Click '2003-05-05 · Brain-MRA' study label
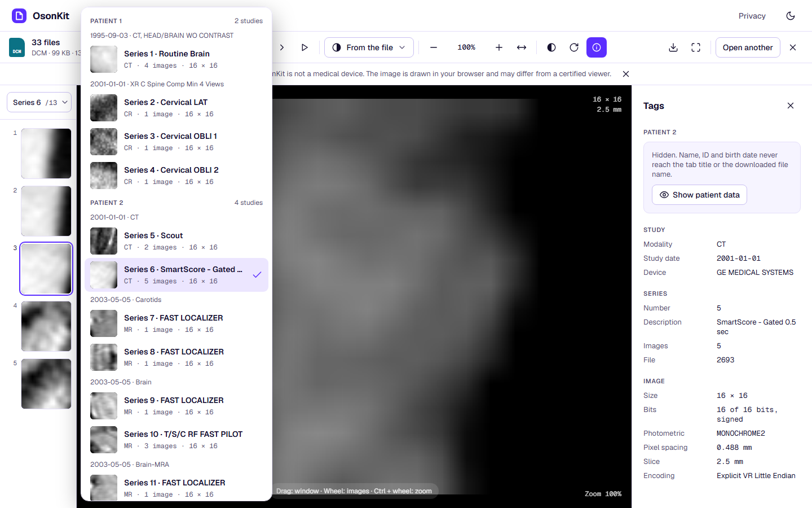The image size is (812, 508). [x=130, y=465]
